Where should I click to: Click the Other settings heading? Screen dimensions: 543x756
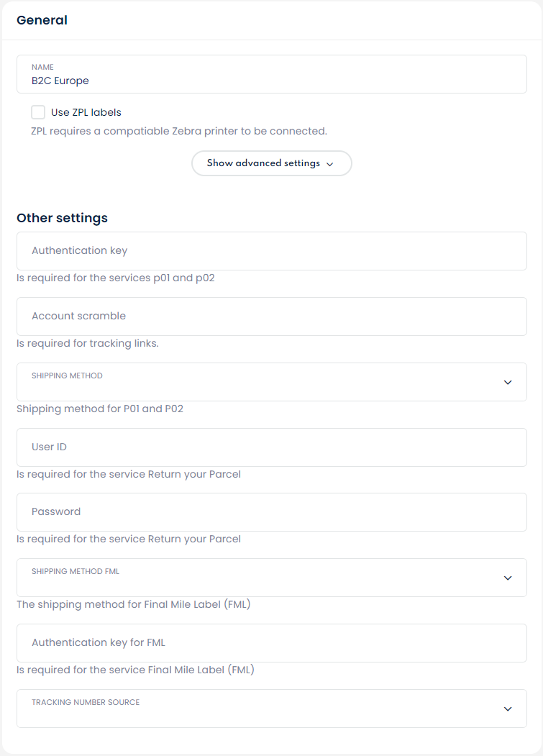[63, 218]
